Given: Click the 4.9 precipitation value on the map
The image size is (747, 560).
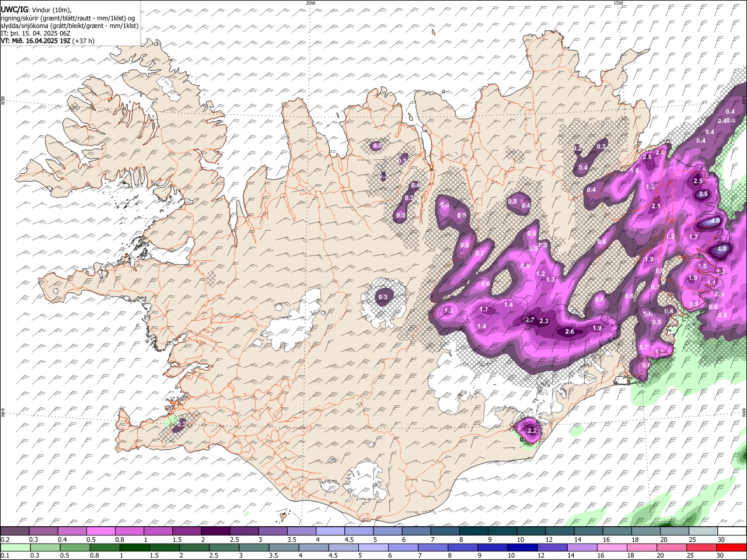Looking at the screenshot, I should point(715,221).
